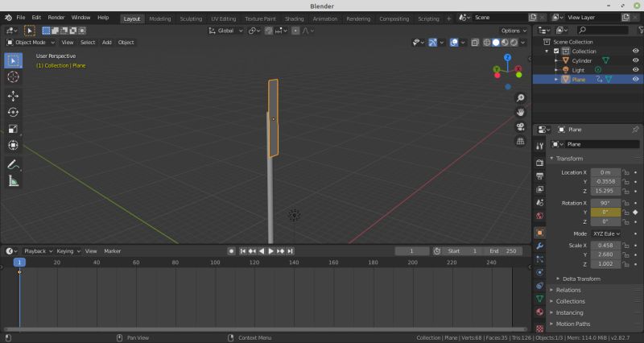The image size is (644, 343).
Task: Open the Playback dropdown
Action: (38, 251)
